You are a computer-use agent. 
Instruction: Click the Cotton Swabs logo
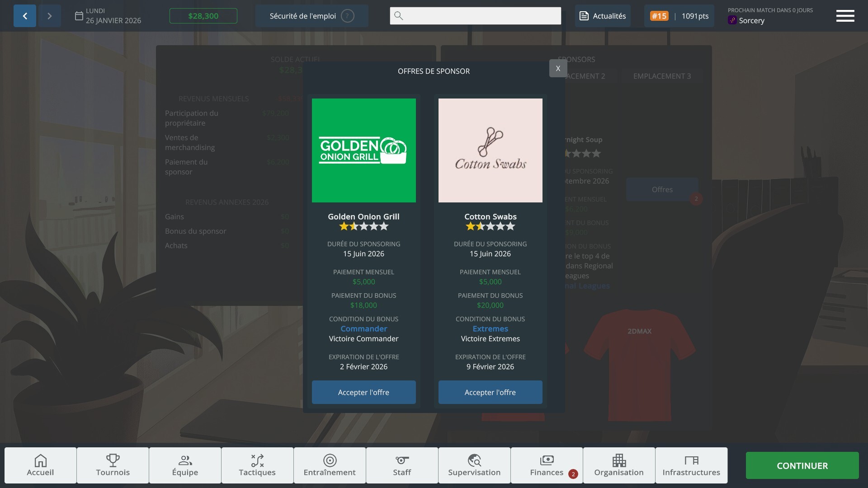[x=491, y=150]
